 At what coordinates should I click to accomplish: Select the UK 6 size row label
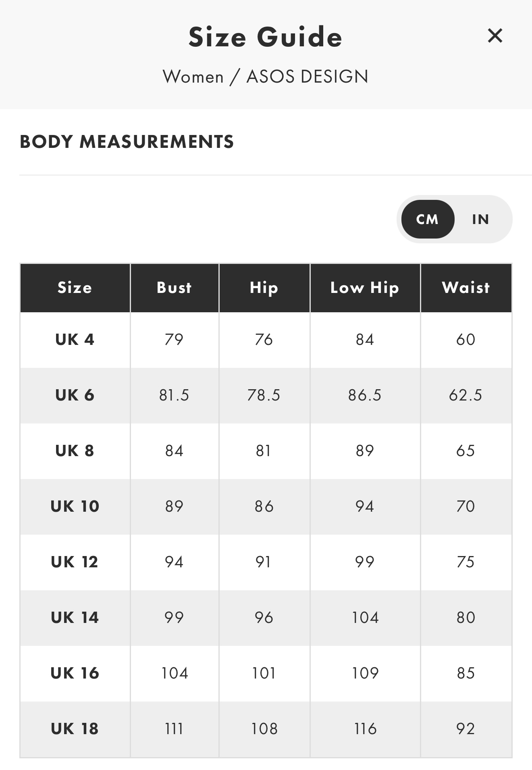pyautogui.click(x=75, y=395)
